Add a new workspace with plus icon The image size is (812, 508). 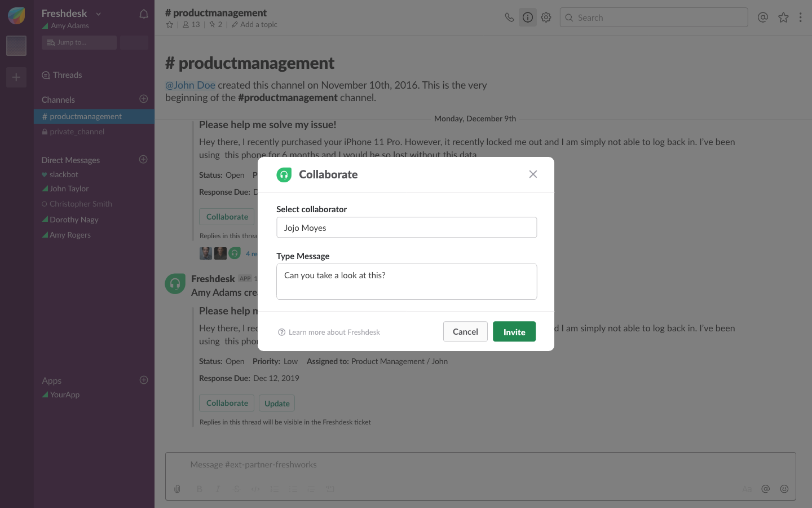point(16,77)
